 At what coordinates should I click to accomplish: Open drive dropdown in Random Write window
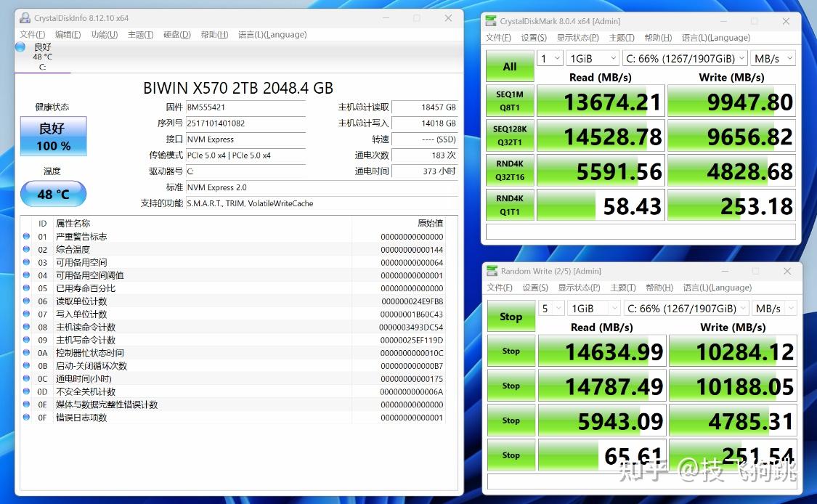coord(687,308)
